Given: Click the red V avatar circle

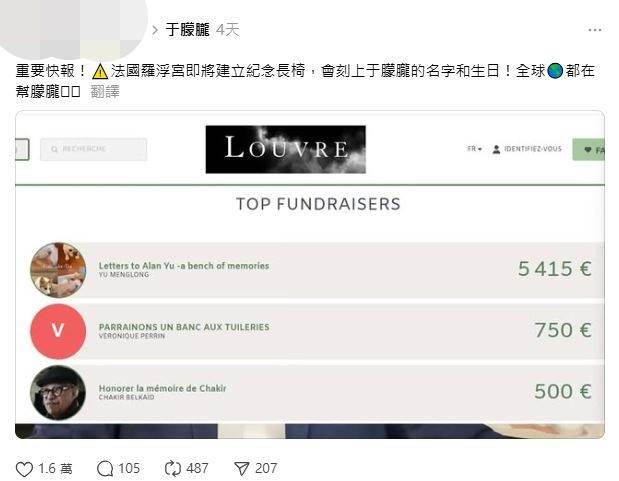Looking at the screenshot, I should (x=58, y=331).
